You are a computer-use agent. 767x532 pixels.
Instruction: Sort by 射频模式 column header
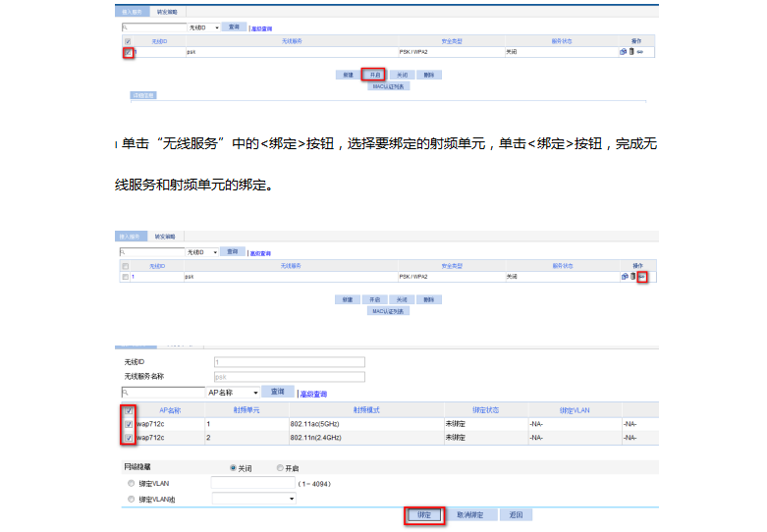(x=366, y=410)
